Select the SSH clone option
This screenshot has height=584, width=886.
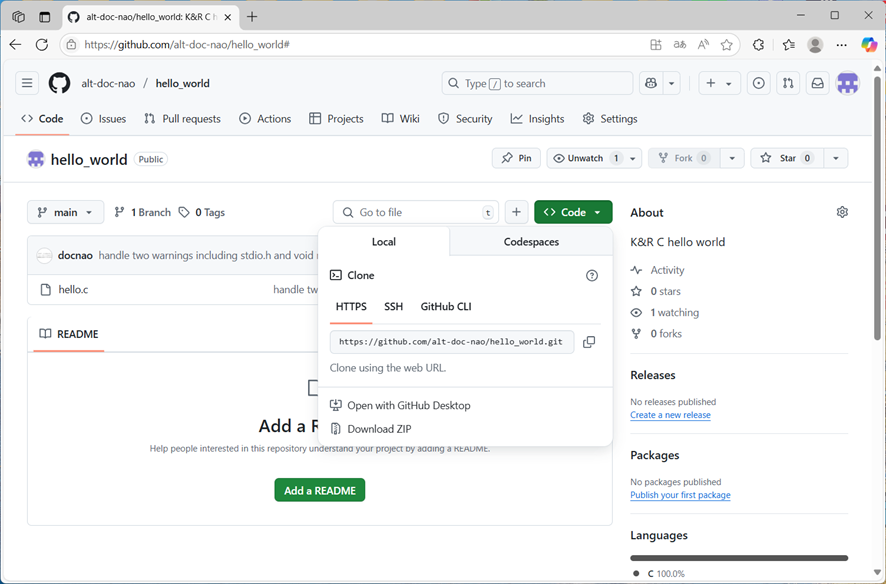tap(393, 307)
